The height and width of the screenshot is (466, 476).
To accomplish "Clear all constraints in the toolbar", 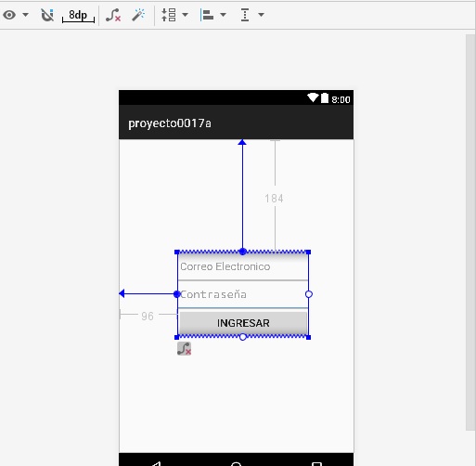I will point(113,15).
